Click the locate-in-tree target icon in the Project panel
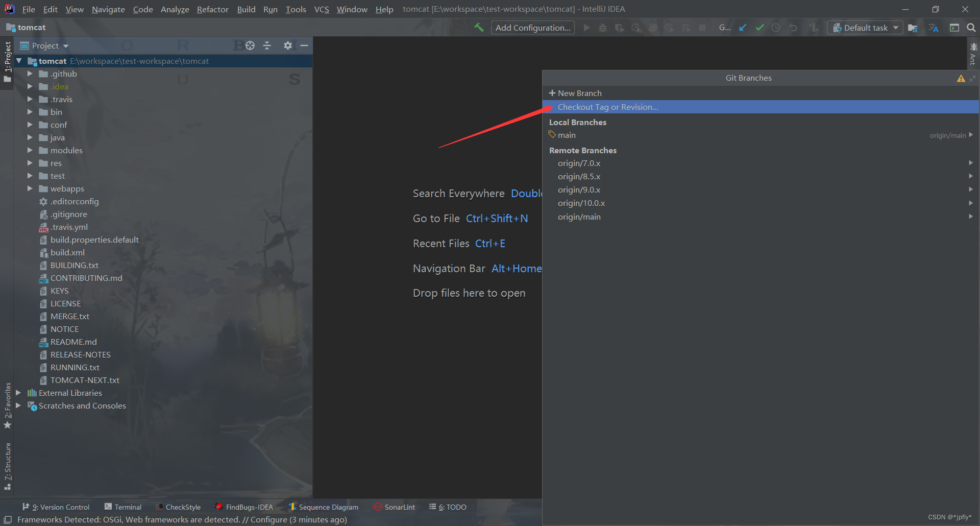 point(250,45)
